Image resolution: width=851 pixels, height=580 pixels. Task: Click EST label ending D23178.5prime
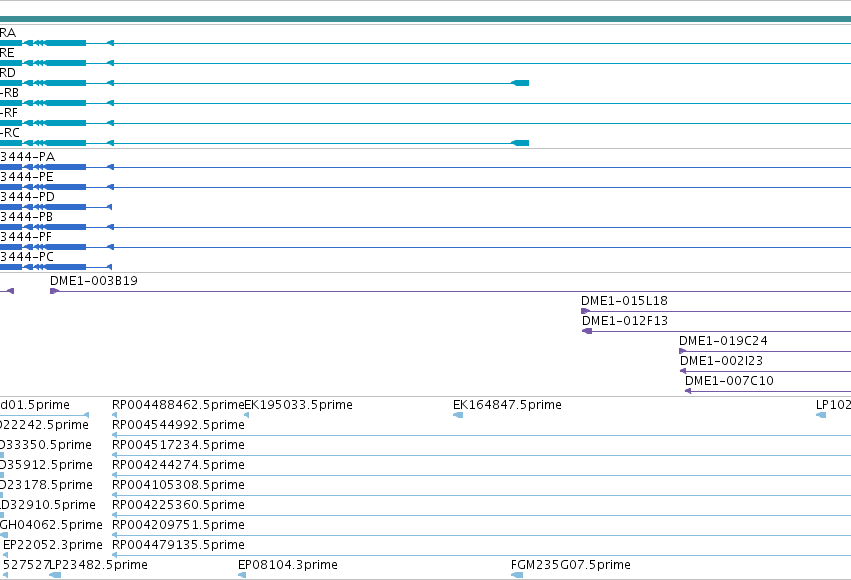[x=46, y=485]
